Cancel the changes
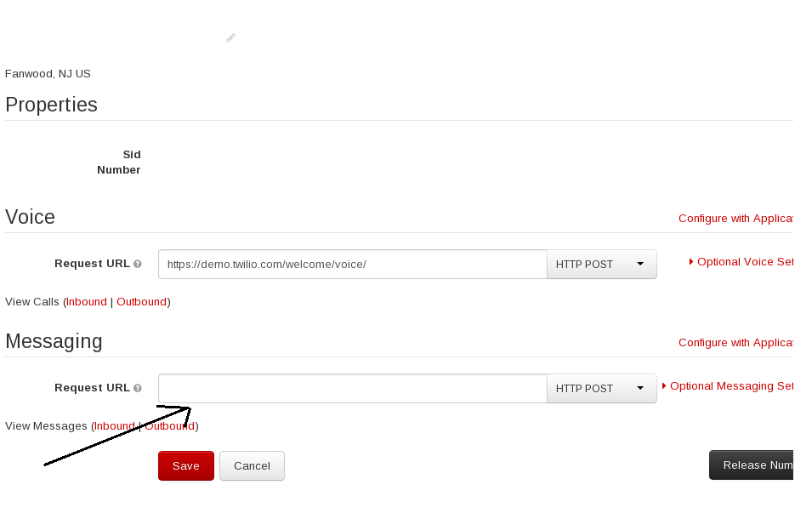 click(x=252, y=465)
